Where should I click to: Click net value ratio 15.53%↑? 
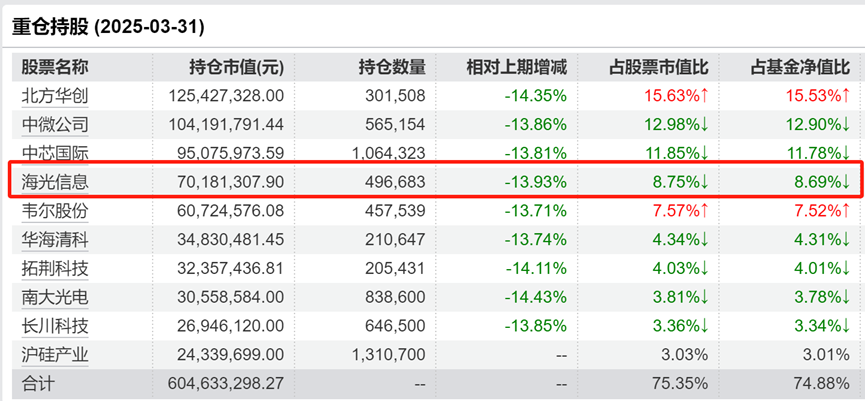816,96
